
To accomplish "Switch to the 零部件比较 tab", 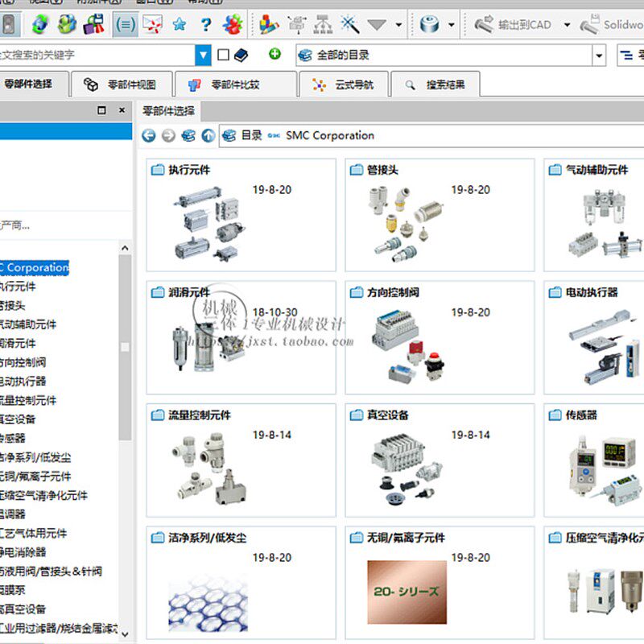I will (x=236, y=85).
